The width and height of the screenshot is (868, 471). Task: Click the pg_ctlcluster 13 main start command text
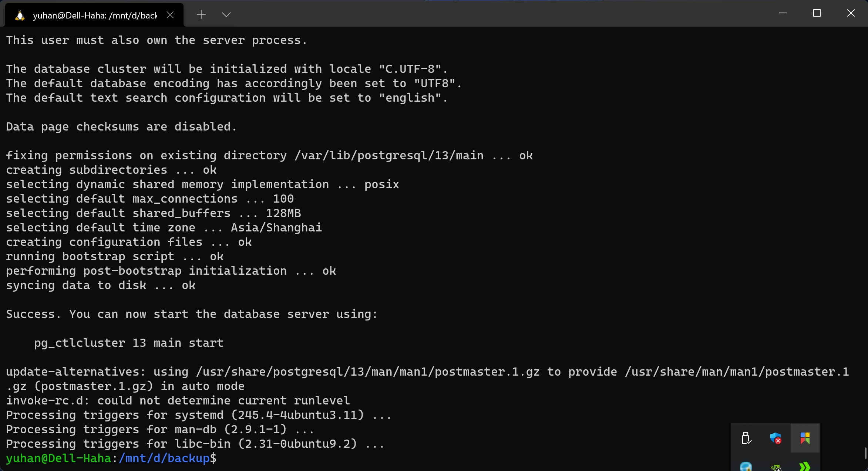[x=128, y=343]
